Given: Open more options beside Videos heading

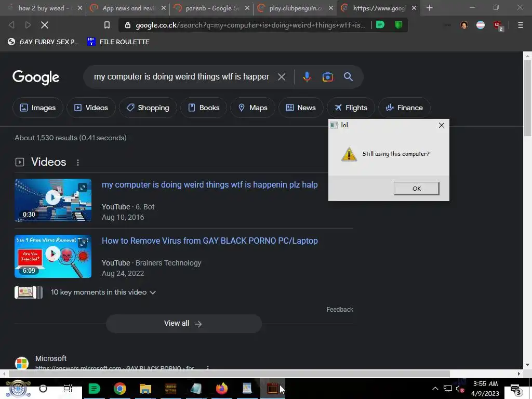Looking at the screenshot, I should (x=78, y=163).
